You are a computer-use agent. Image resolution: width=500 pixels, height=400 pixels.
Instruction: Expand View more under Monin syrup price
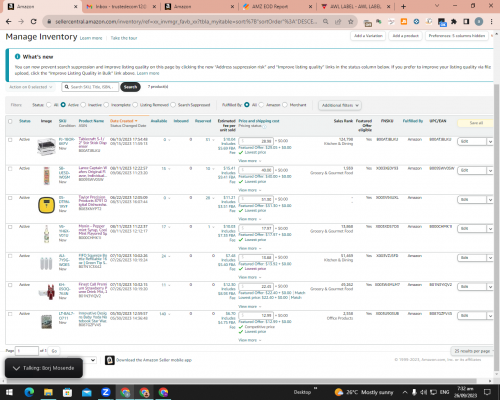[x=249, y=248]
